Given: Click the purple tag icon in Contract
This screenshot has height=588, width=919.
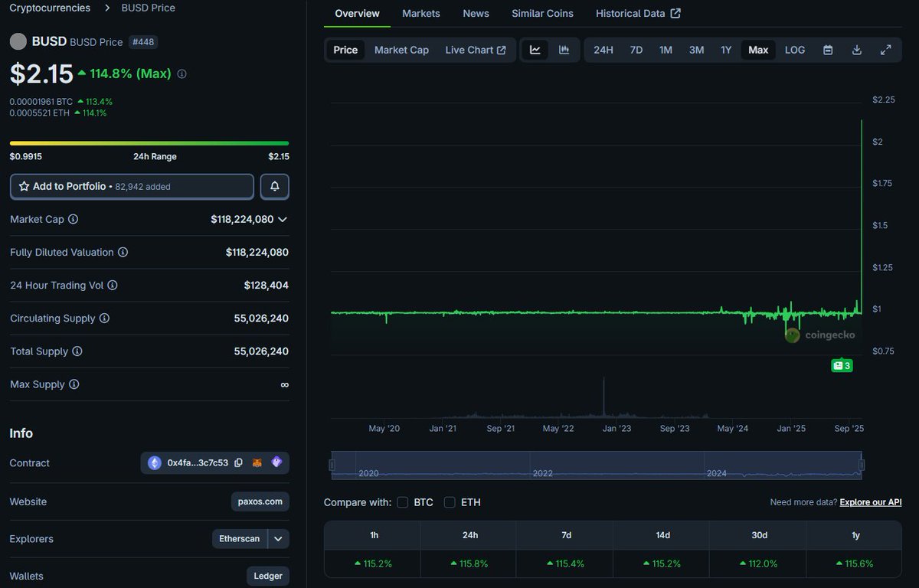Looking at the screenshot, I should (x=276, y=462).
